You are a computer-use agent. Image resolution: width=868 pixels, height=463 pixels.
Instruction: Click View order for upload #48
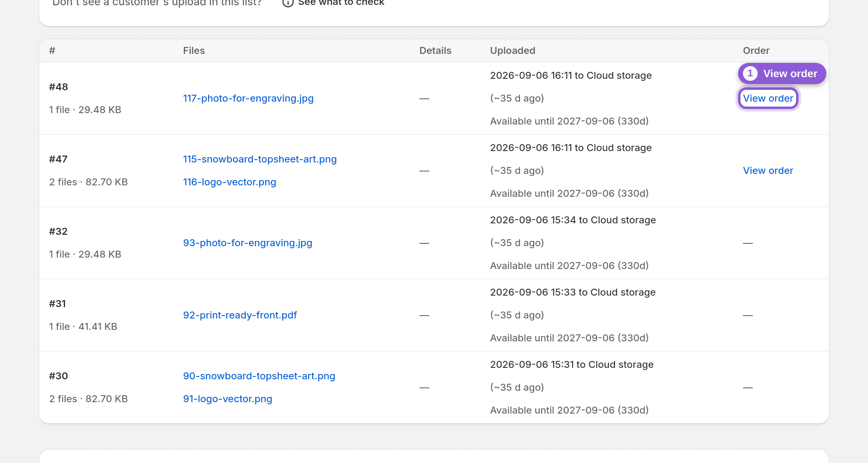click(768, 98)
